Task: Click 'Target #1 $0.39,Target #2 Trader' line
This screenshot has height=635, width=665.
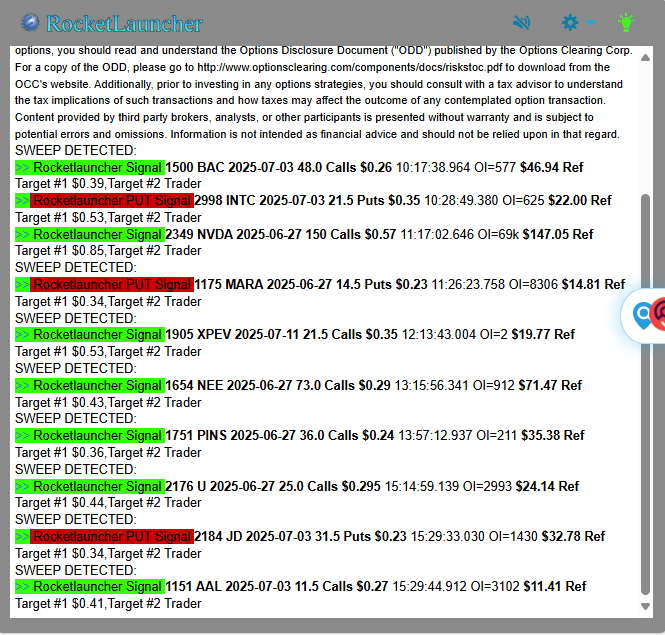Action: [108, 184]
